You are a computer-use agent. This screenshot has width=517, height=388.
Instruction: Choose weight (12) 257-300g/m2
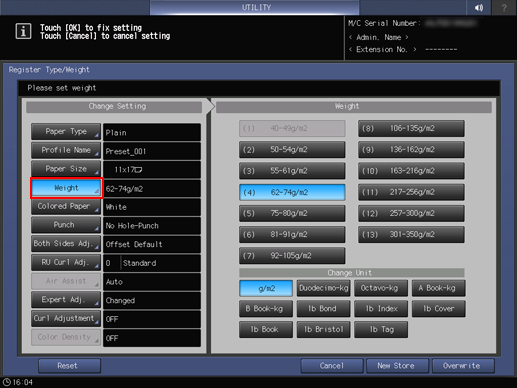click(x=411, y=213)
